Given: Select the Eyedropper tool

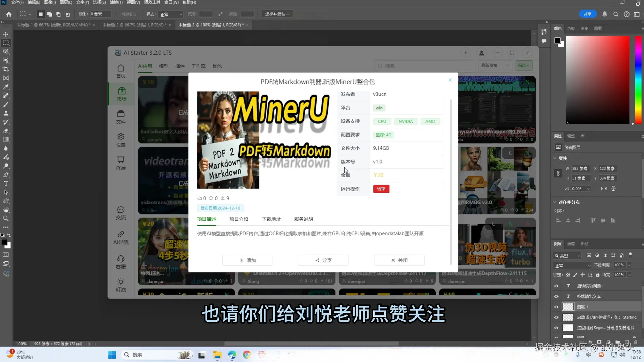Looking at the screenshot, I should pos(6,87).
